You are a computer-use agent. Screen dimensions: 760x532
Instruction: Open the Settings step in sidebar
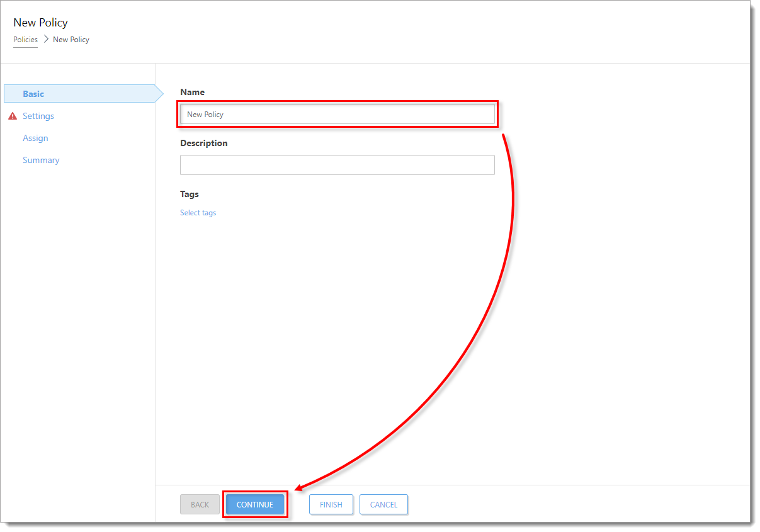(38, 116)
